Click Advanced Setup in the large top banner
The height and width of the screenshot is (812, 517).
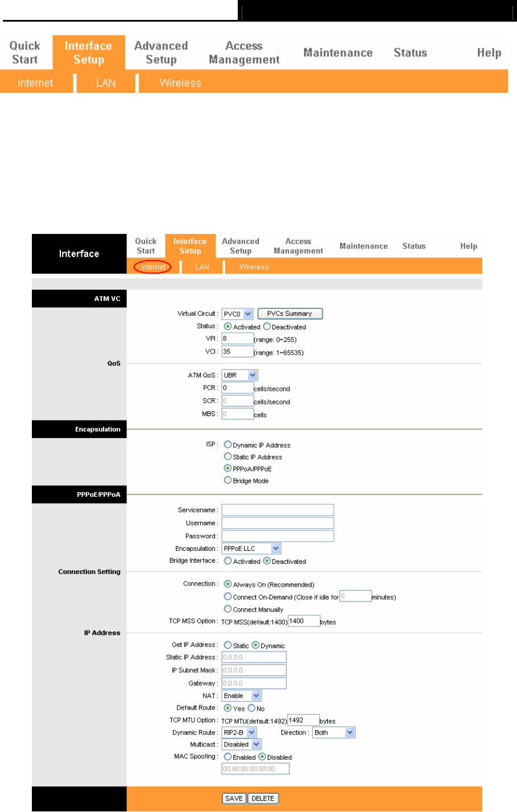coord(161,53)
